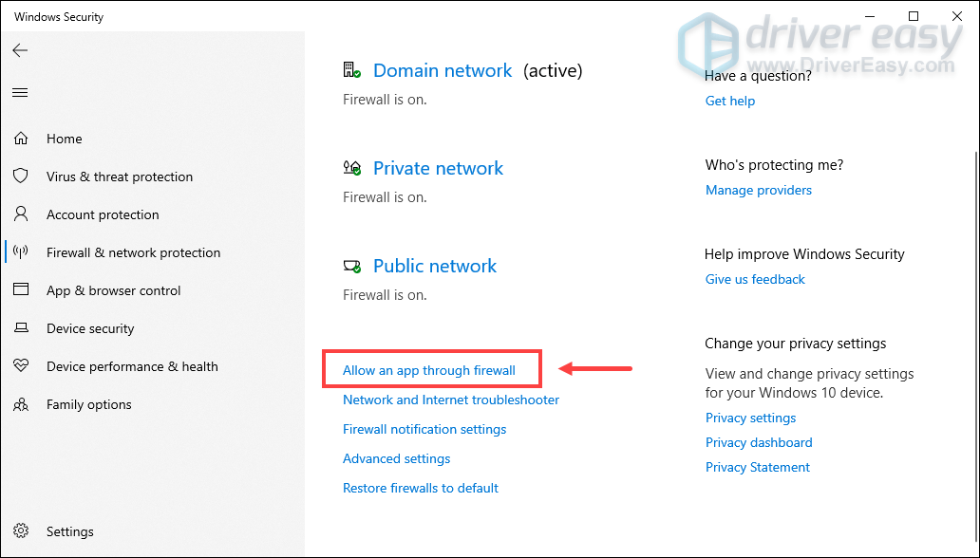Click the Manage providers link
980x558 pixels.
(x=759, y=190)
